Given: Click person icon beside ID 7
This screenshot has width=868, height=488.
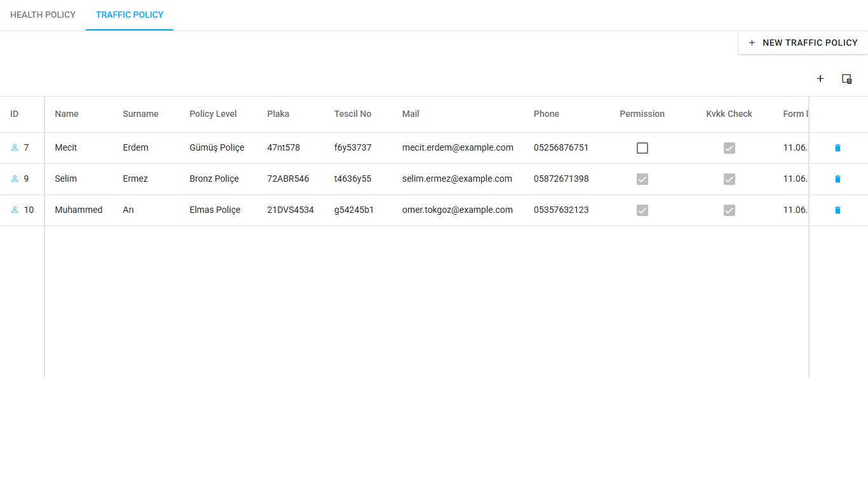Looking at the screenshot, I should 15,147.
